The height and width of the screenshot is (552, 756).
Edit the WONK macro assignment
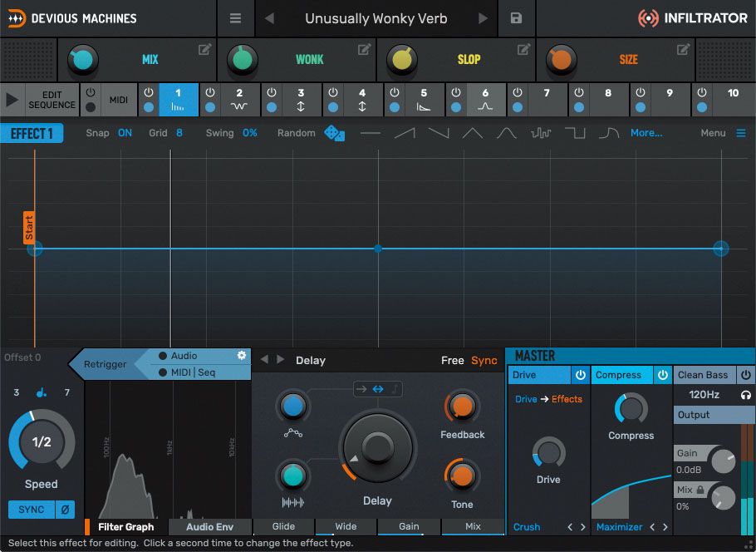point(364,49)
